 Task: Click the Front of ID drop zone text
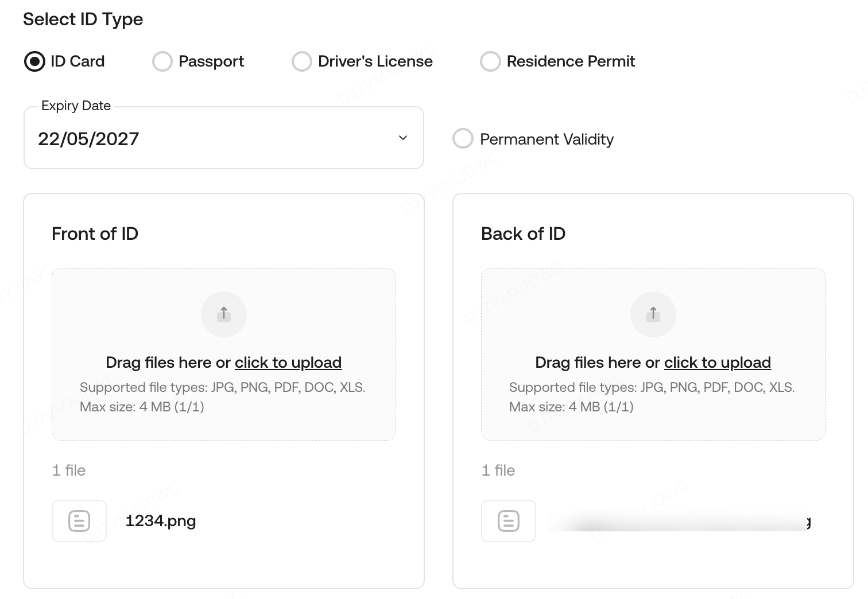168,363
